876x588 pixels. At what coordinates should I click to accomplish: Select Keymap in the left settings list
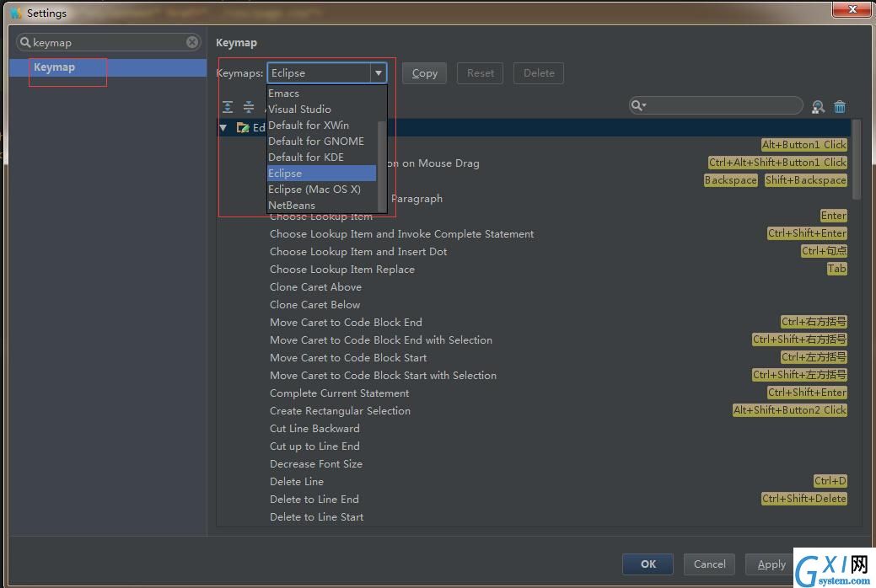tap(108, 67)
